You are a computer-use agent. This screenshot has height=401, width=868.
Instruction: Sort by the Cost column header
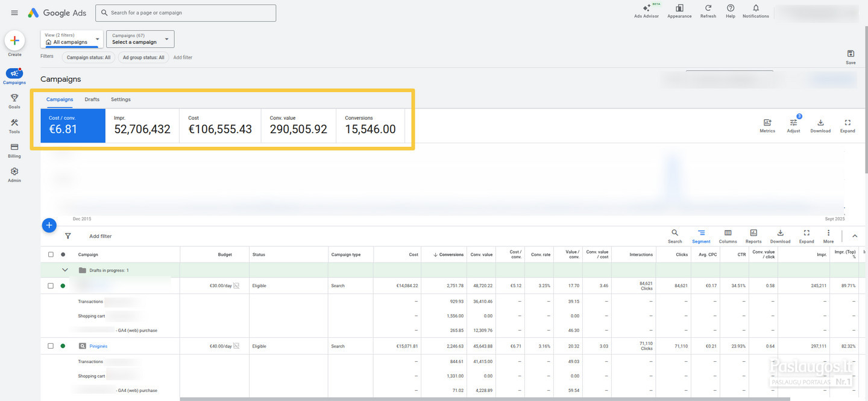point(413,255)
